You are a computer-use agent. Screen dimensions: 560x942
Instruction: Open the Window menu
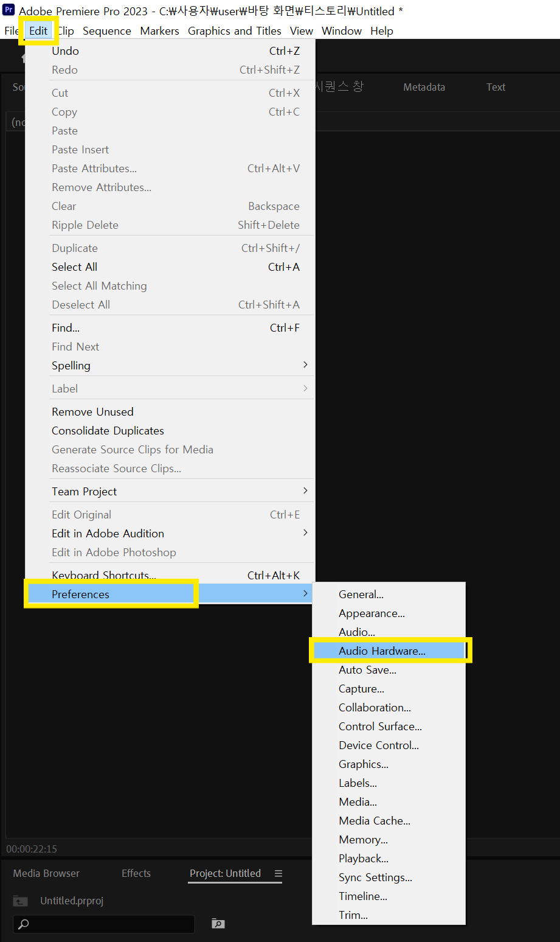[x=342, y=30]
